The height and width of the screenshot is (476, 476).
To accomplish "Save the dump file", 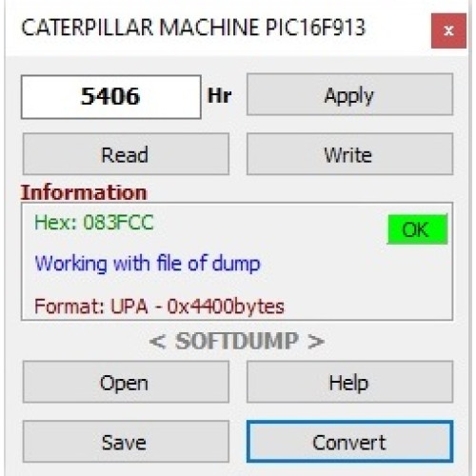I will tap(126, 442).
